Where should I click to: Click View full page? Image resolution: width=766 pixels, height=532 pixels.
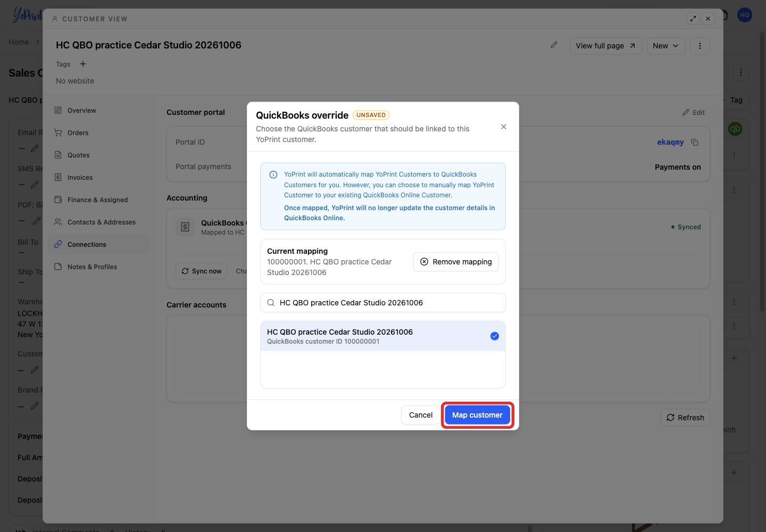[606, 46]
